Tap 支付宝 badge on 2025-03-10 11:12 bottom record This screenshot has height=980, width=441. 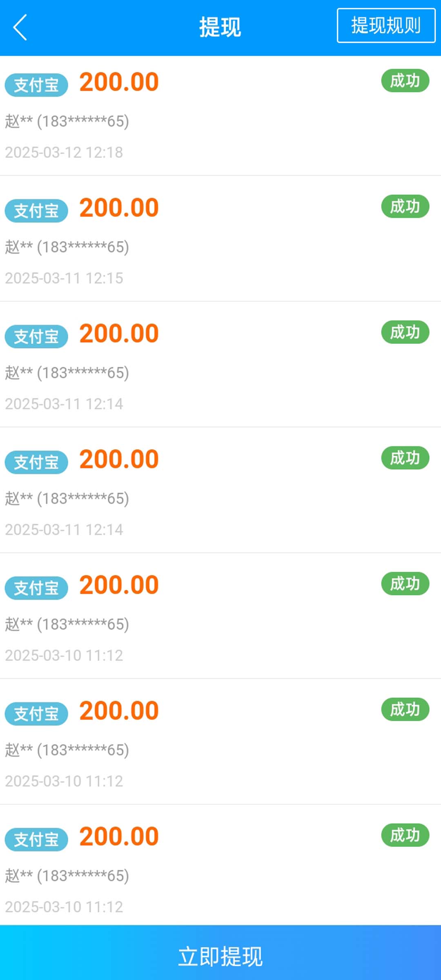click(36, 840)
